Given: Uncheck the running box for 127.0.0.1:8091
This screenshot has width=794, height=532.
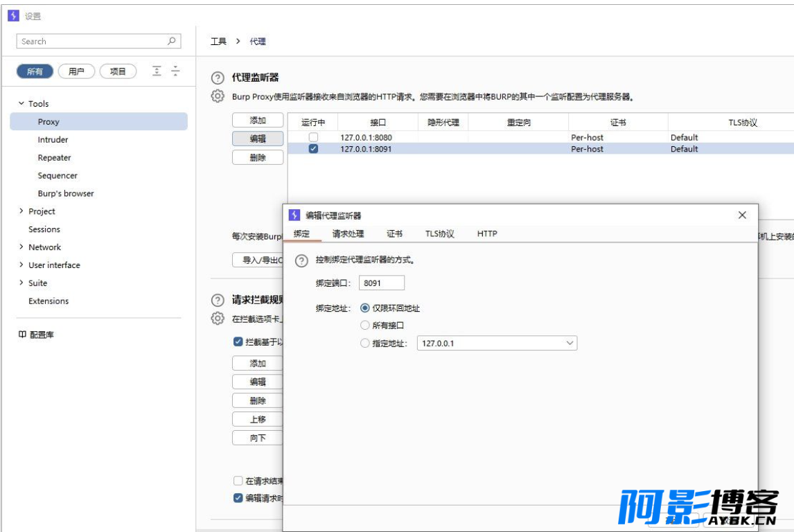Looking at the screenshot, I should click(313, 149).
